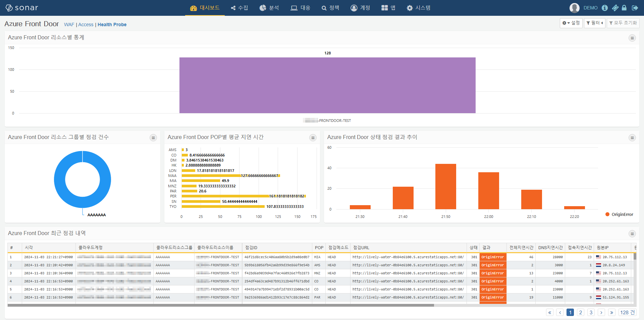
Task: Go to last page of results
Action: coord(612,312)
